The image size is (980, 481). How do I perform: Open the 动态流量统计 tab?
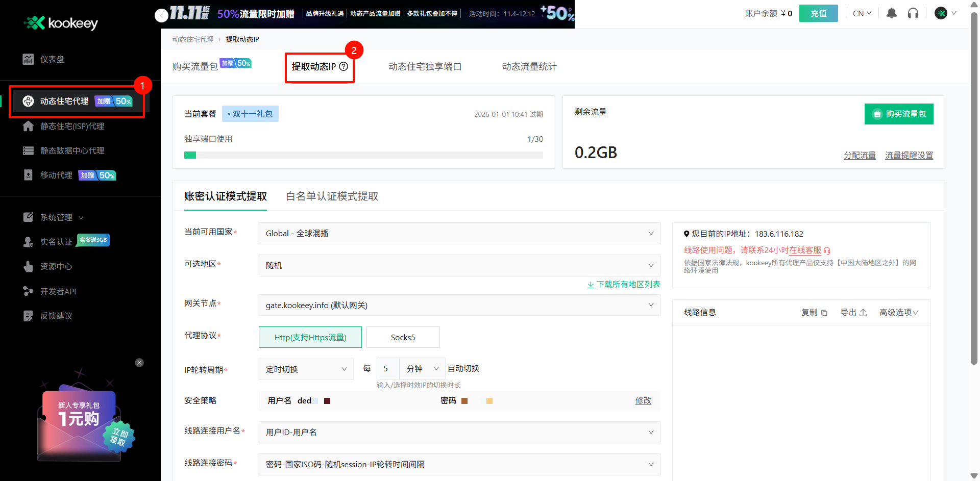pyautogui.click(x=529, y=66)
